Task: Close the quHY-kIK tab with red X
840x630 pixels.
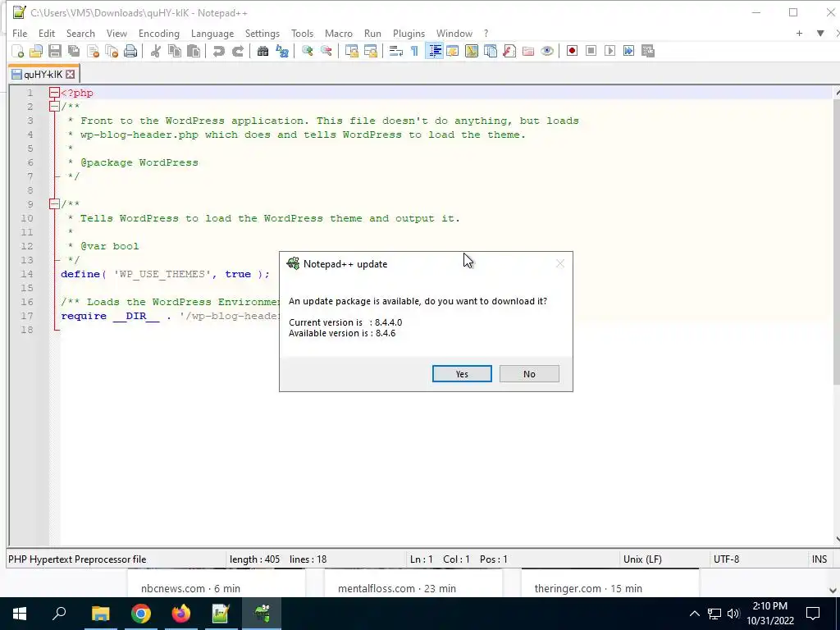Action: [71, 75]
